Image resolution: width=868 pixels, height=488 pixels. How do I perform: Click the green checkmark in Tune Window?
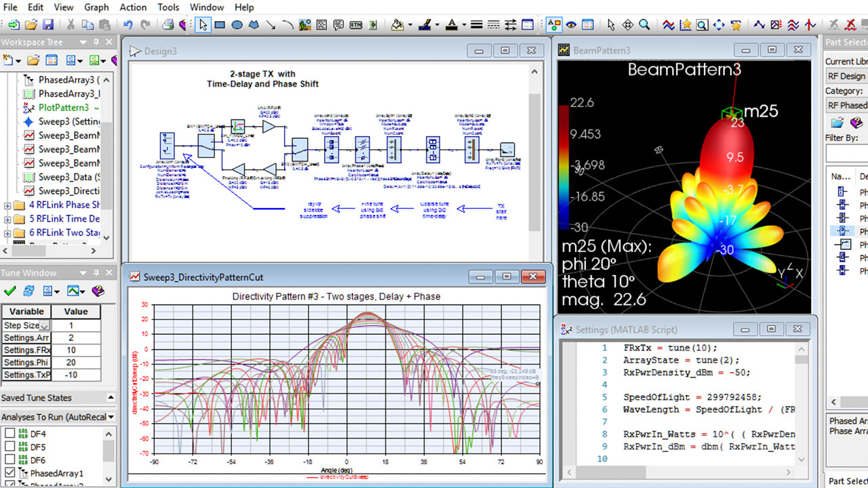(x=9, y=291)
